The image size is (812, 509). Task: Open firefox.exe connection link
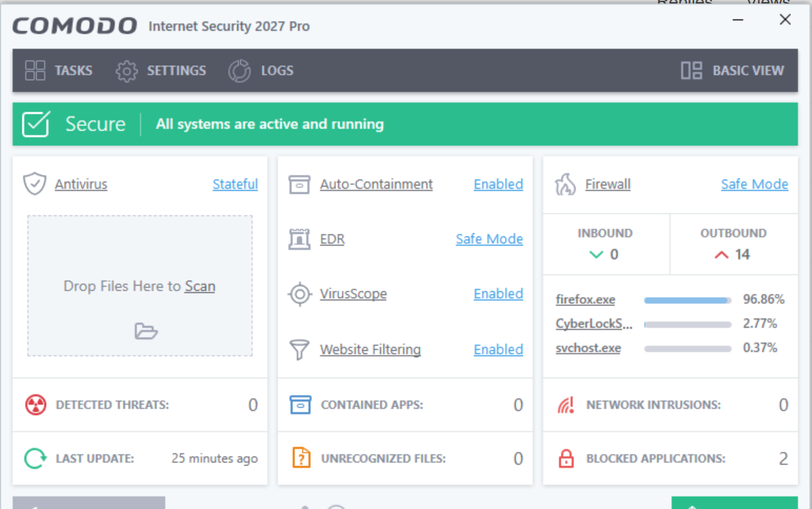tap(585, 299)
